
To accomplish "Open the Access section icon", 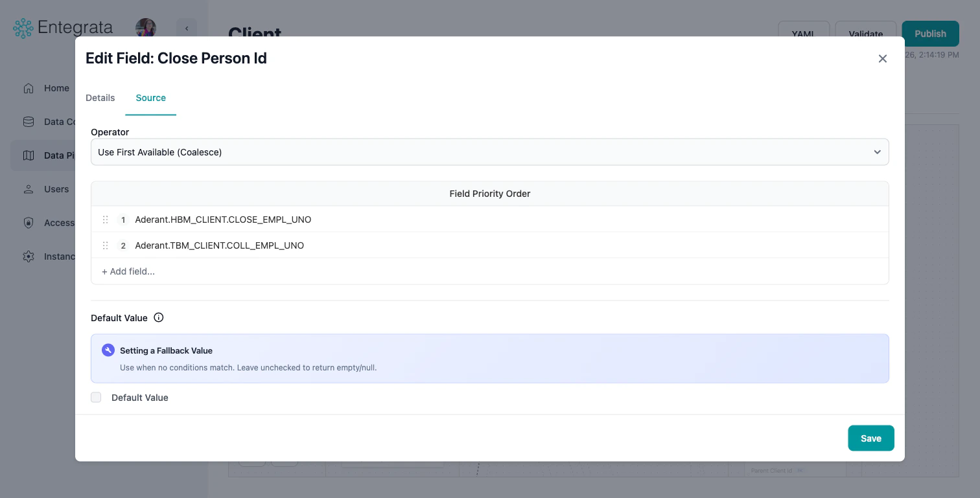I will [x=29, y=223].
